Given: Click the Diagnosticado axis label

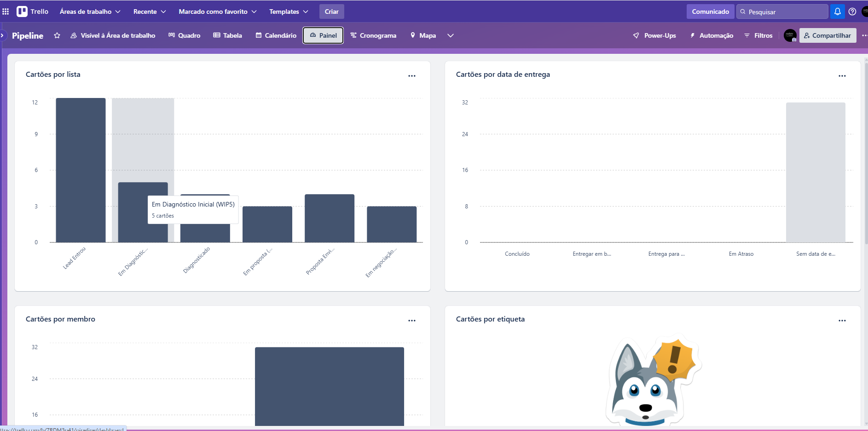Looking at the screenshot, I should point(197,260).
